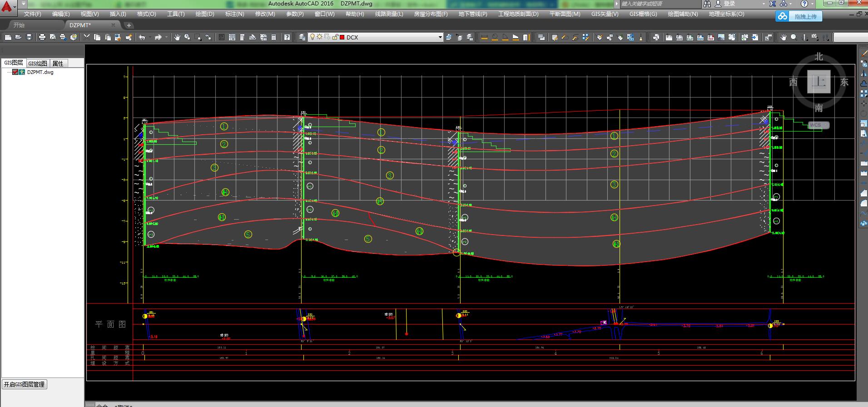
Task: Click the ViewCube 南 south label
Action: 818,108
